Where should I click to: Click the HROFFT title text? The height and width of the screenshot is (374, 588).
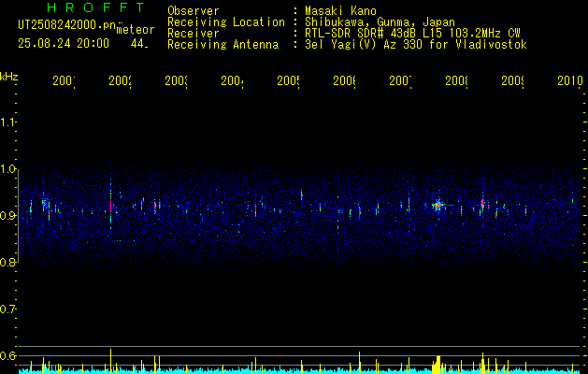point(96,7)
